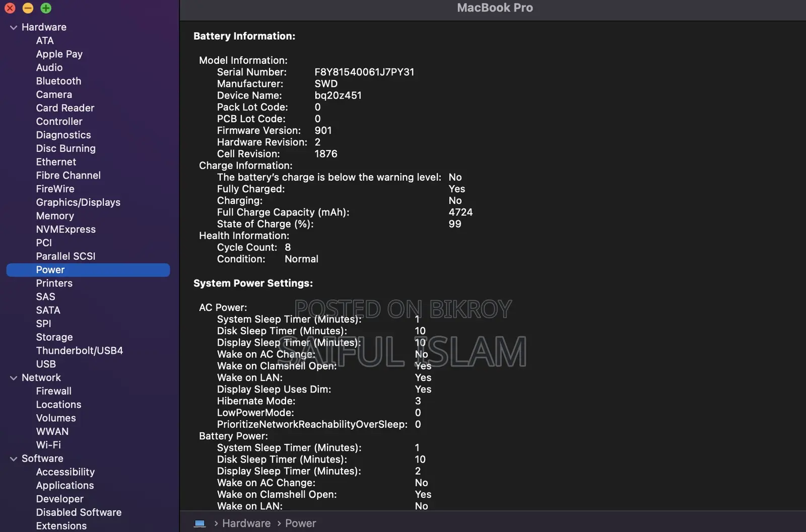The width and height of the screenshot is (806, 532).
Task: Click the computer icon in path bar
Action: coord(200,523)
